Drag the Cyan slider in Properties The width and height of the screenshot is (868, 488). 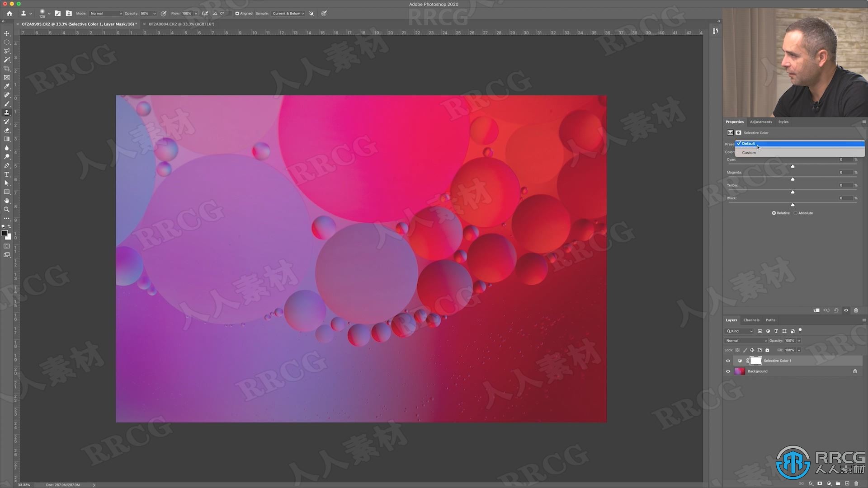(793, 166)
